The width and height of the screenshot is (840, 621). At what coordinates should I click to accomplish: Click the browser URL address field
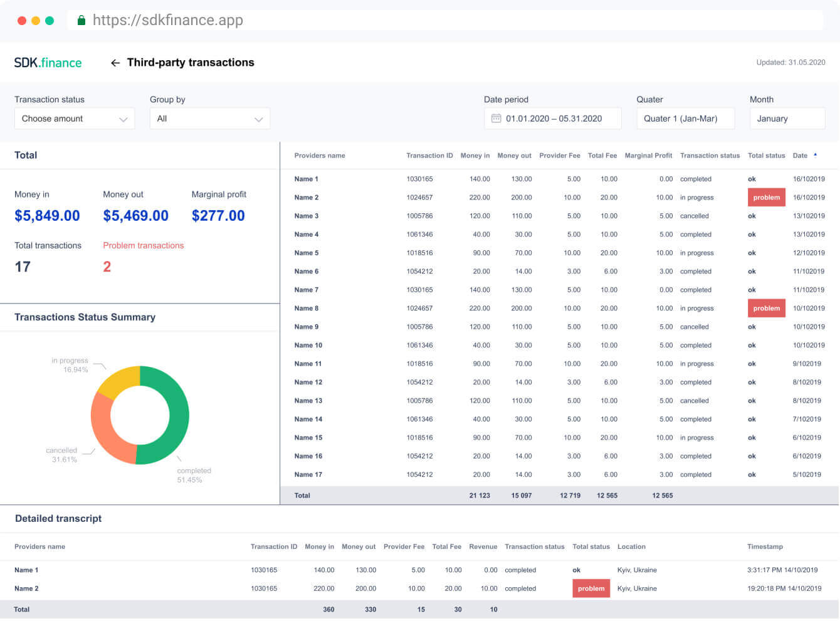click(x=445, y=20)
